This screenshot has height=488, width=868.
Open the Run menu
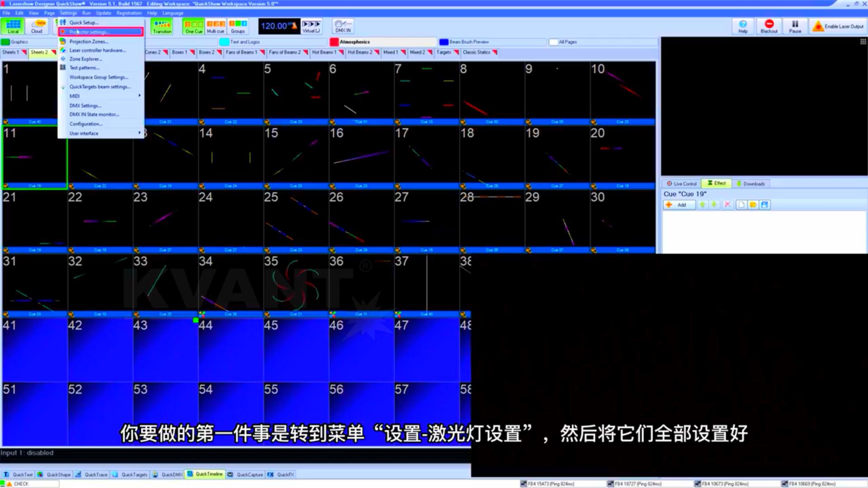(86, 13)
